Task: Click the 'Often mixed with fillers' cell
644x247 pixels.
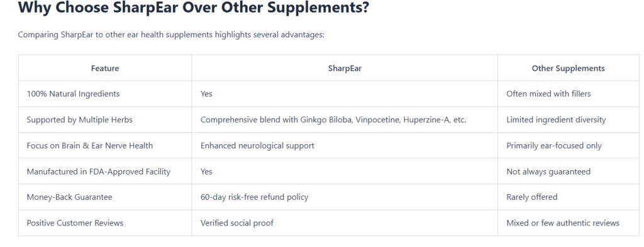Action: (568, 94)
